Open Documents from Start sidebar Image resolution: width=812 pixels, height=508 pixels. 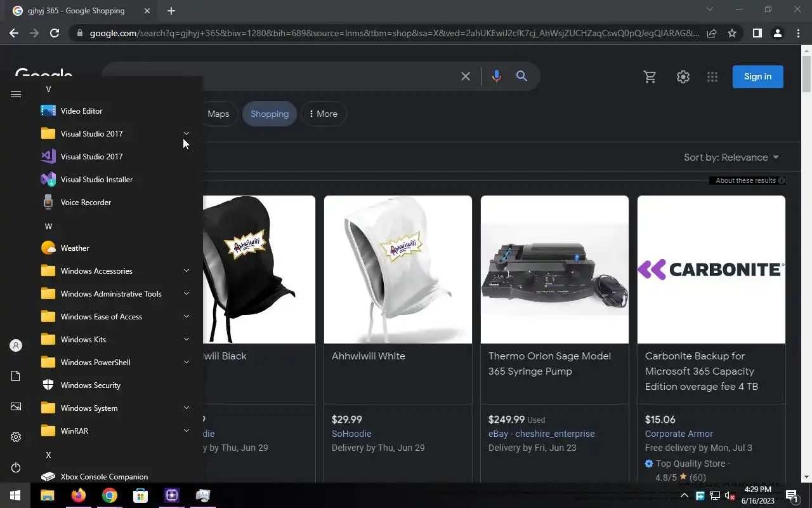click(16, 376)
